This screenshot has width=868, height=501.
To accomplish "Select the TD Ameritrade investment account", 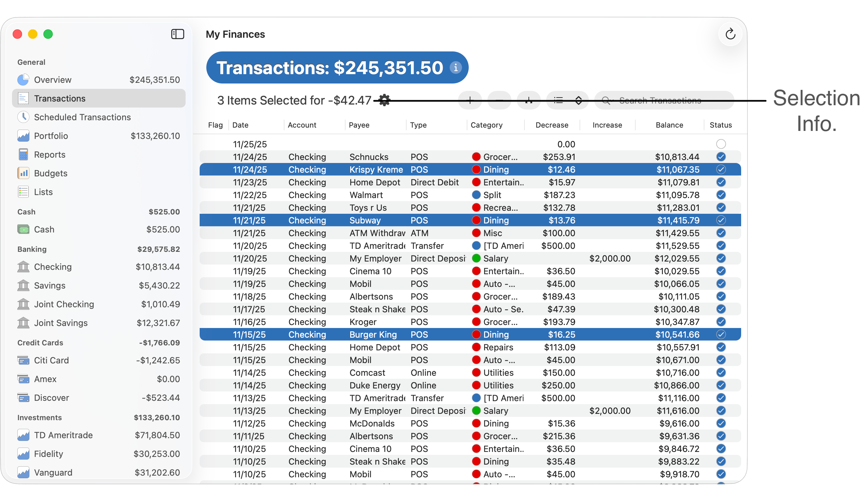I will [x=63, y=435].
